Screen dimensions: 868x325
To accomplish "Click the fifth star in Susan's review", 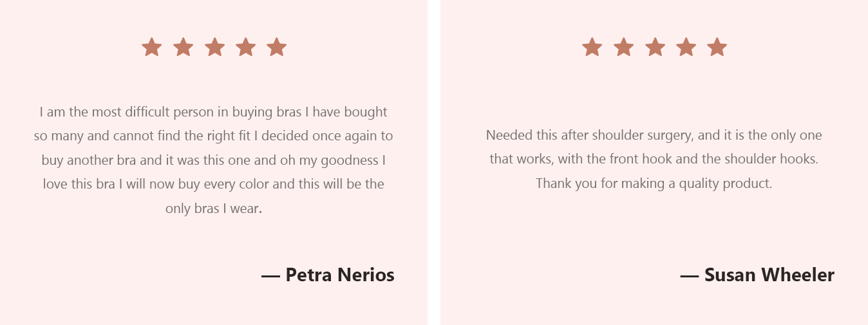I will pyautogui.click(x=717, y=47).
